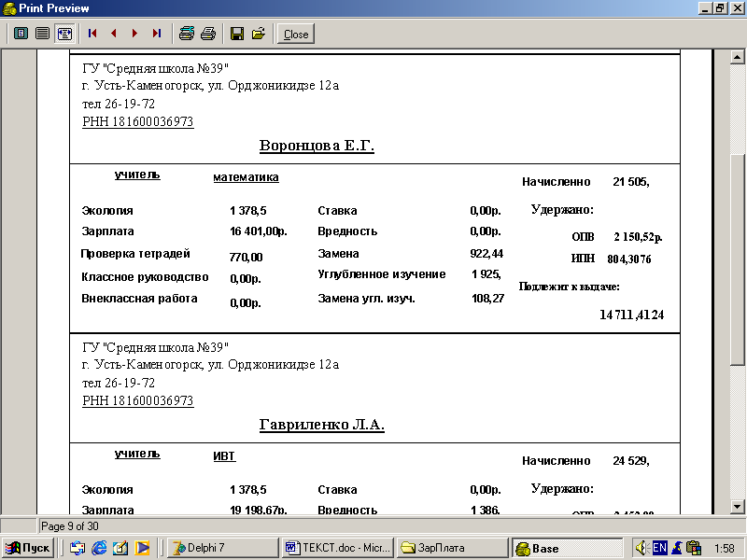Screen dimensions: 747x560
Task: Print the report
Action: click(x=207, y=34)
